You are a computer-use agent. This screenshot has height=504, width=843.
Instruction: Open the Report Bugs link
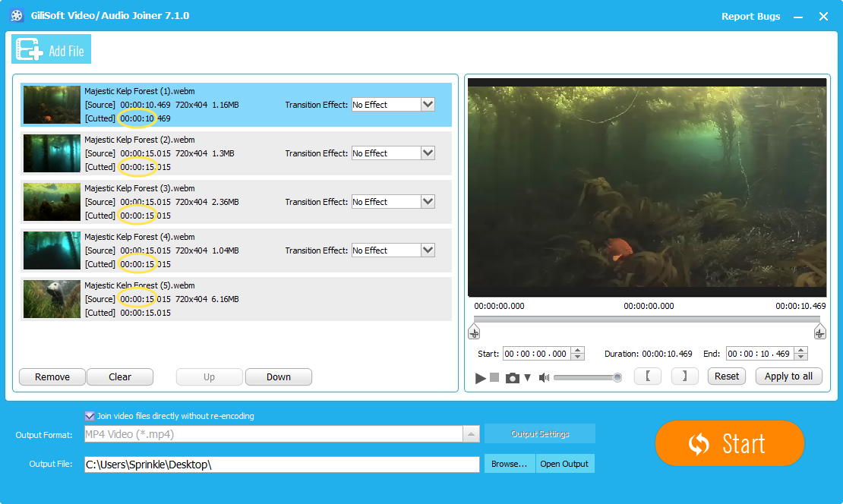click(x=750, y=16)
